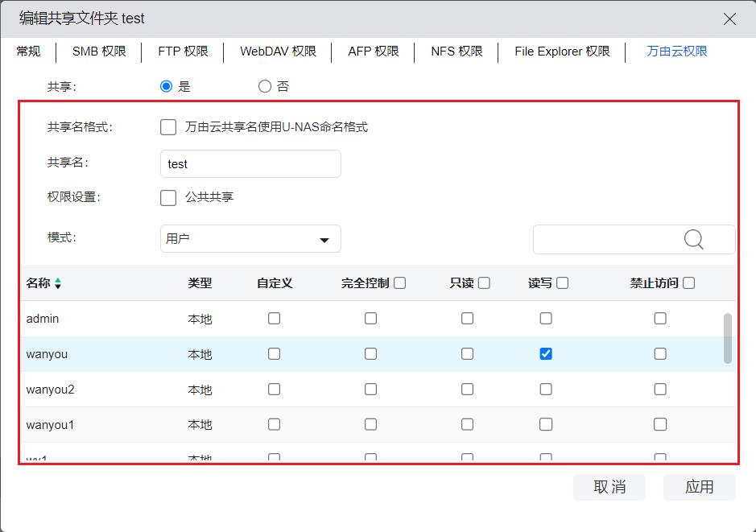
Task: Select the 是 sharing radio button
Action: [x=167, y=86]
